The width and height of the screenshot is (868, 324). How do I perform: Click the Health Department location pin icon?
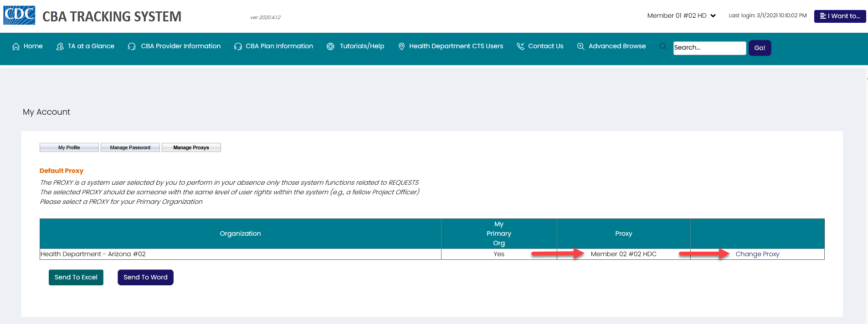point(401,46)
